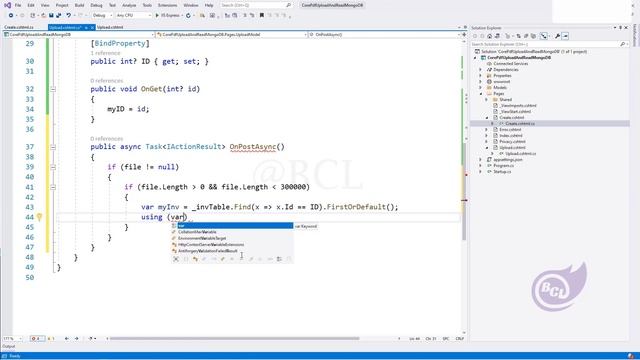Image resolution: width=640 pixels, height=360 pixels.
Task: Click '0 references' CodeLens above OnPostAsync
Action: tap(107, 139)
